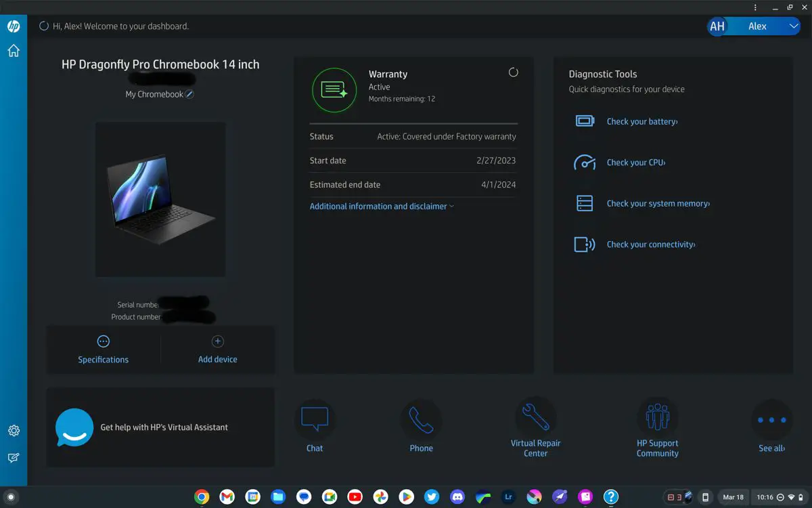This screenshot has height=508, width=812.
Task: Open Discord from the shelf
Action: pyautogui.click(x=457, y=497)
